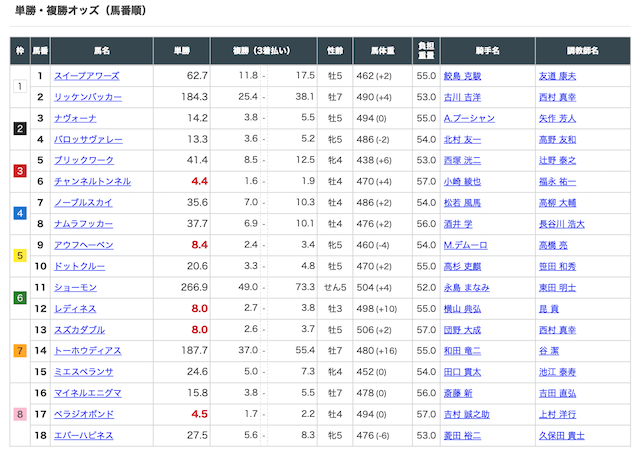Click the black frame number 2 badge
Screen dimensions: 640x453
[19, 128]
